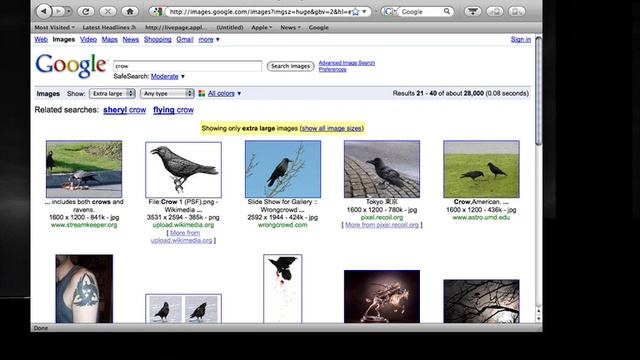Click the browser Forward arrow button
Viewport: 640px width, 360px height.
click(x=58, y=11)
